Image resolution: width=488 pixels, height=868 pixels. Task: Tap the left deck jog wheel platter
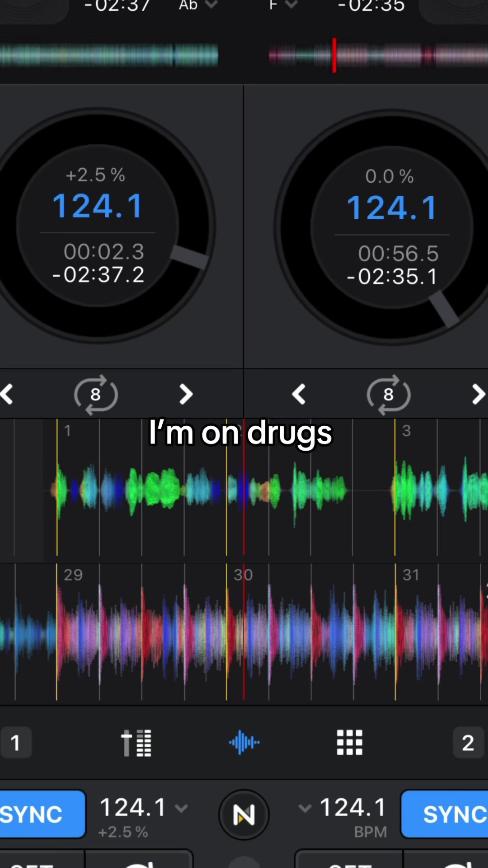[x=97, y=225]
